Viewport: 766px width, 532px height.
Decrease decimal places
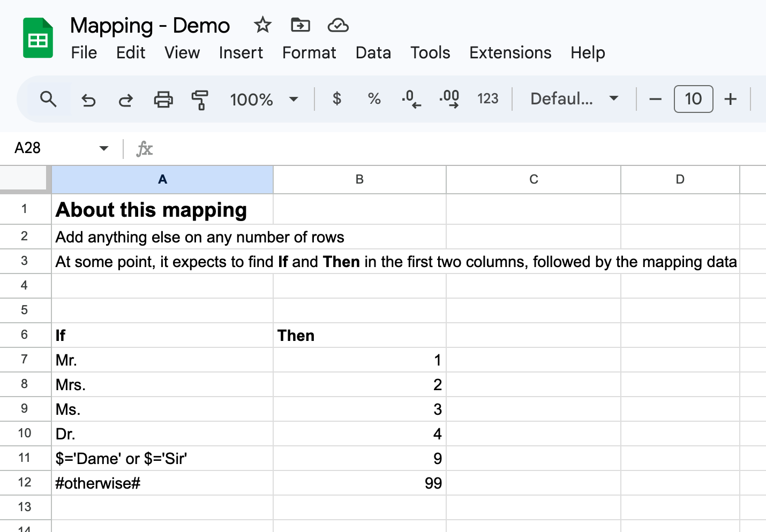(x=411, y=99)
